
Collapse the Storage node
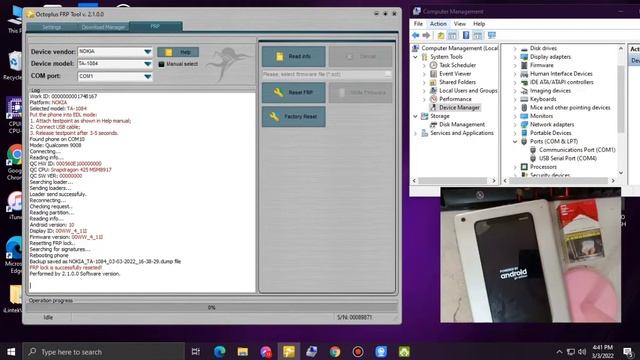[x=416, y=116]
